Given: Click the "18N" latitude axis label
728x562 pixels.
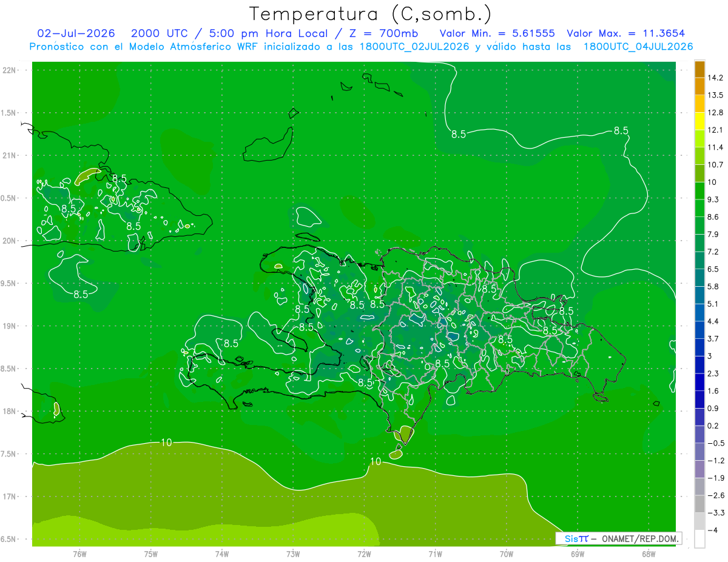Looking at the screenshot, I should (x=10, y=411).
